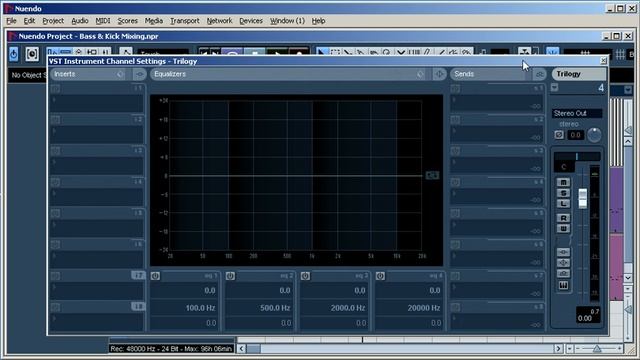Open the Transport menu

(184, 21)
